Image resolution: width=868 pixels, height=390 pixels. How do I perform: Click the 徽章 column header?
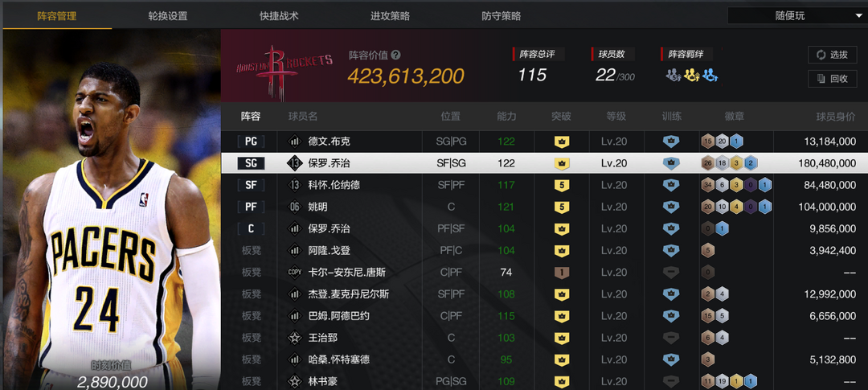click(x=735, y=117)
